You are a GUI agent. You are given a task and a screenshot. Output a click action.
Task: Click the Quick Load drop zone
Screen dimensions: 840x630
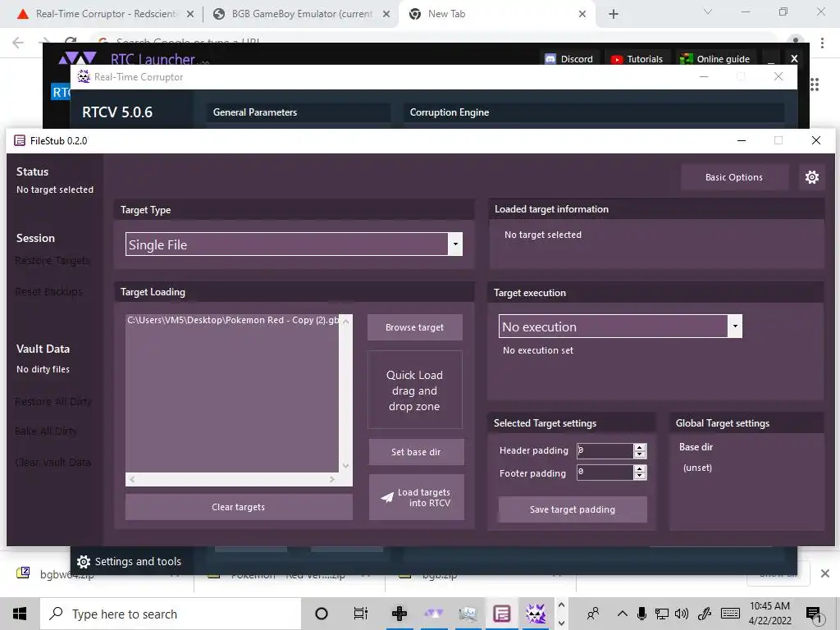[x=414, y=390]
